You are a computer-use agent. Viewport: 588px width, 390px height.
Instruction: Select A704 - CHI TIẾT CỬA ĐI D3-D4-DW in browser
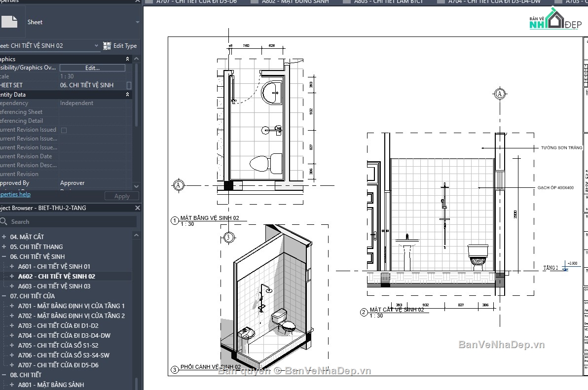click(x=64, y=335)
